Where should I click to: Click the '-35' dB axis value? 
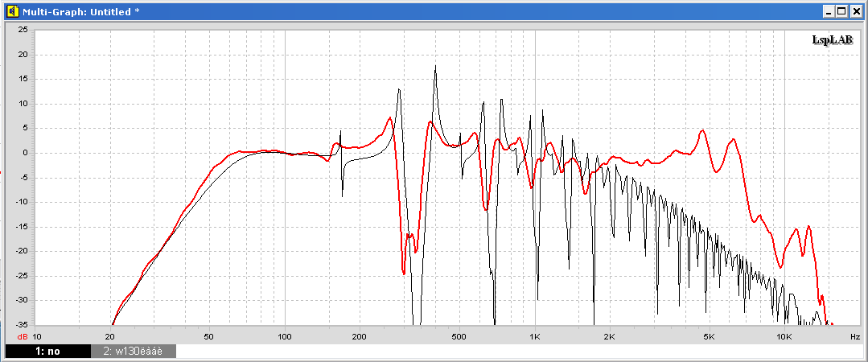[x=23, y=325]
